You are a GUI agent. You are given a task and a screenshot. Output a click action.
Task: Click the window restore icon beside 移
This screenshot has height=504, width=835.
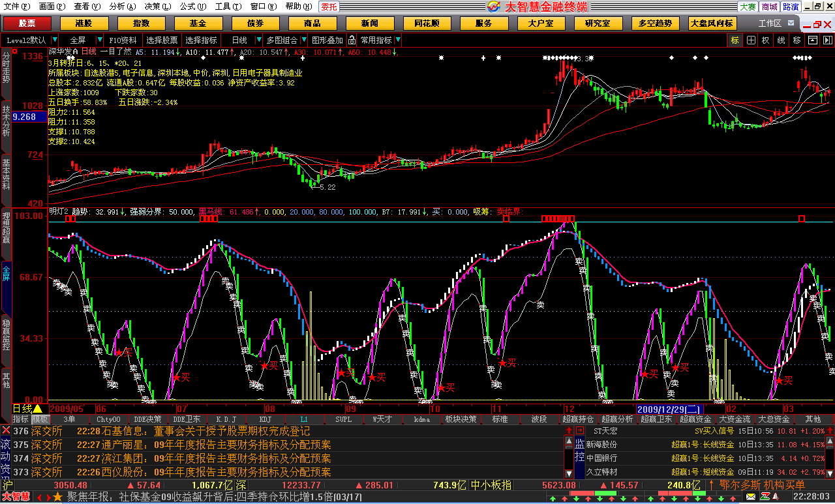812,40
